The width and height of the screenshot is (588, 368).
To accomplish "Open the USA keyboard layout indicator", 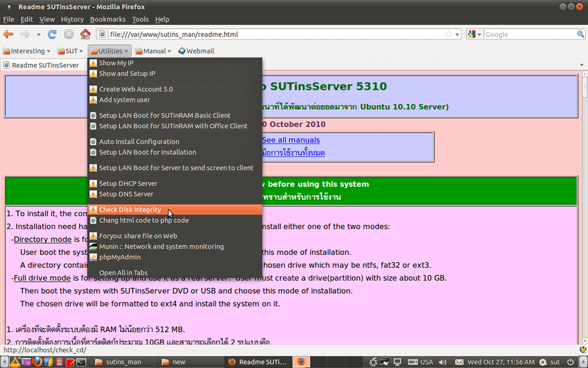I will [420, 362].
